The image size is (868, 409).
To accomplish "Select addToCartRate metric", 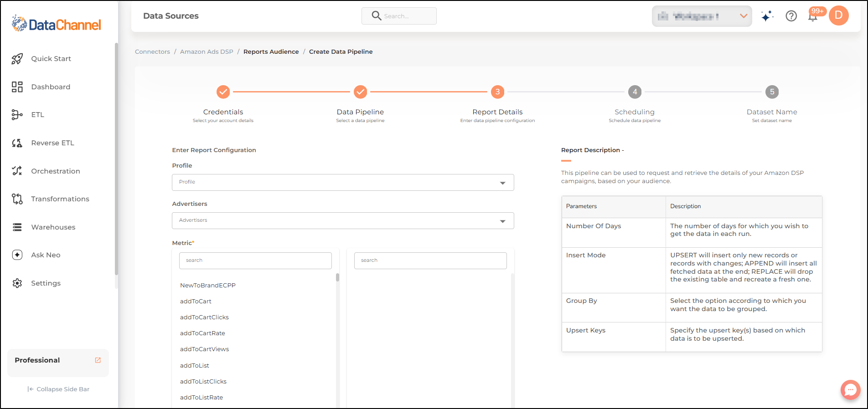I will click(x=202, y=333).
